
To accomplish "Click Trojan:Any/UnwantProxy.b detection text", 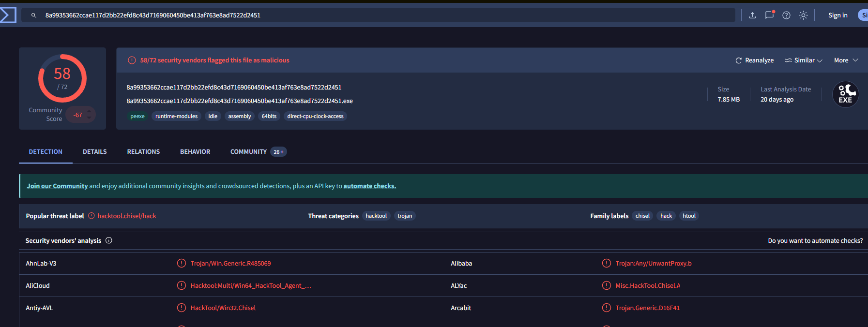I will click(654, 264).
